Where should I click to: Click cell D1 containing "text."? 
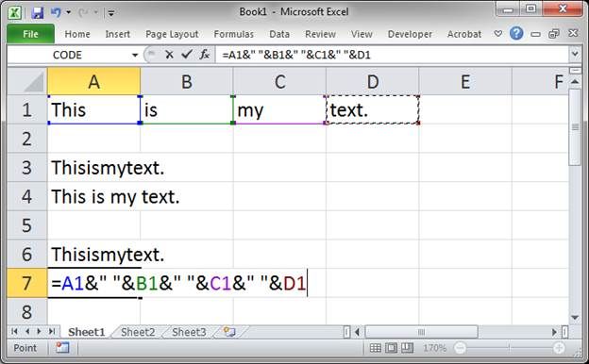(372, 109)
